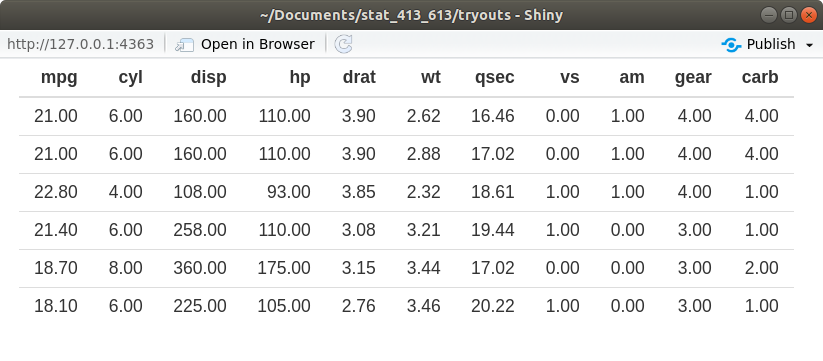Click the window title bar text
The width and height of the screenshot is (823, 361).
pos(412,15)
